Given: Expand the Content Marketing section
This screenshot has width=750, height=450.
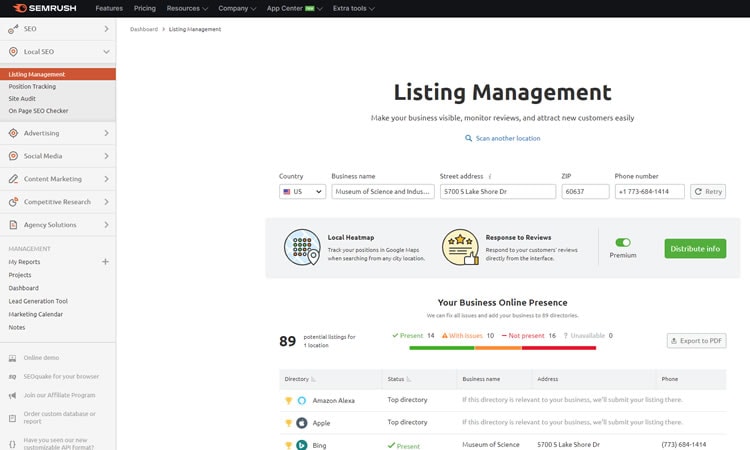Looking at the screenshot, I should 106,179.
